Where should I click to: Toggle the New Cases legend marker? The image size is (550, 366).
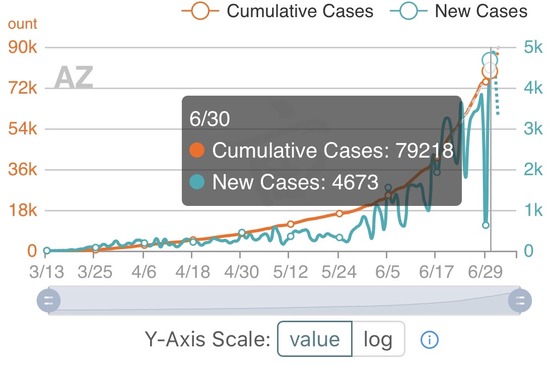409,11
